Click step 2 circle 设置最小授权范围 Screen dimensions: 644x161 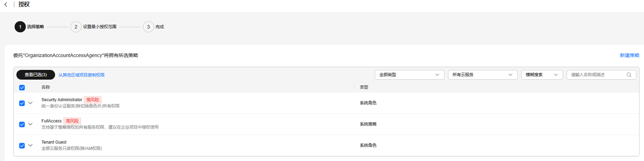(x=76, y=27)
